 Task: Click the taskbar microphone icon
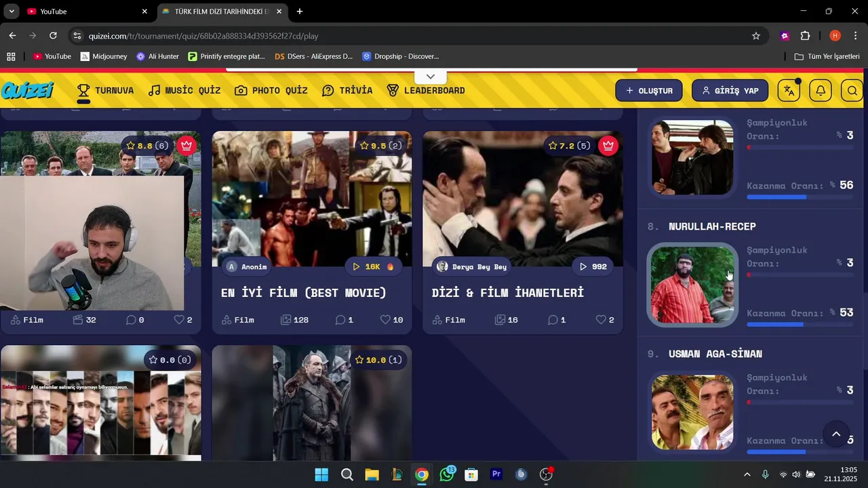point(765,474)
